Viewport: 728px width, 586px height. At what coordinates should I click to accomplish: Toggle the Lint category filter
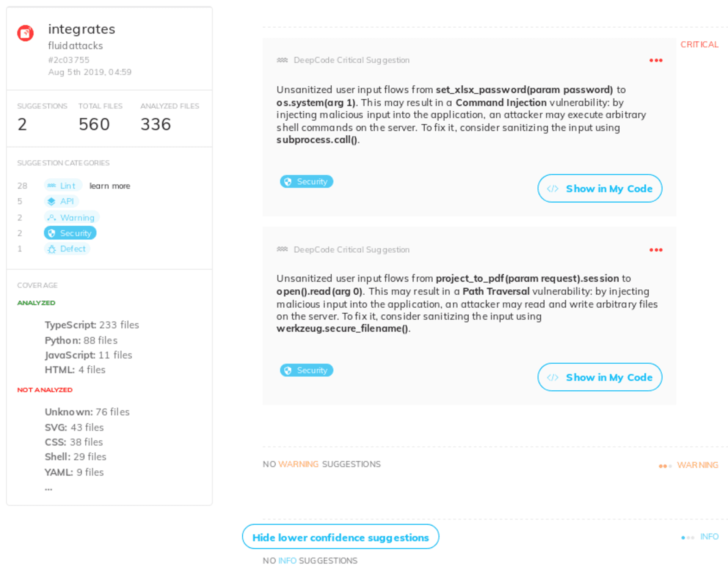(x=63, y=185)
